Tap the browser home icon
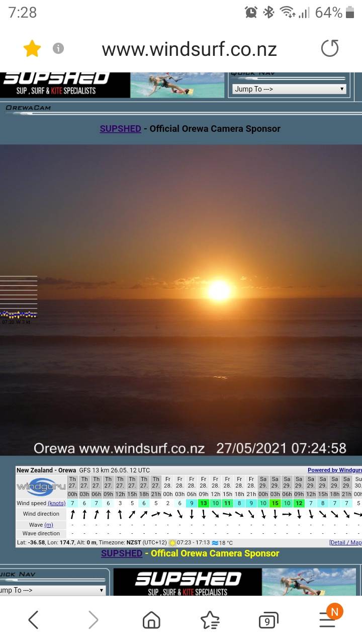Viewport: 362px width, 644px height. pos(151,620)
